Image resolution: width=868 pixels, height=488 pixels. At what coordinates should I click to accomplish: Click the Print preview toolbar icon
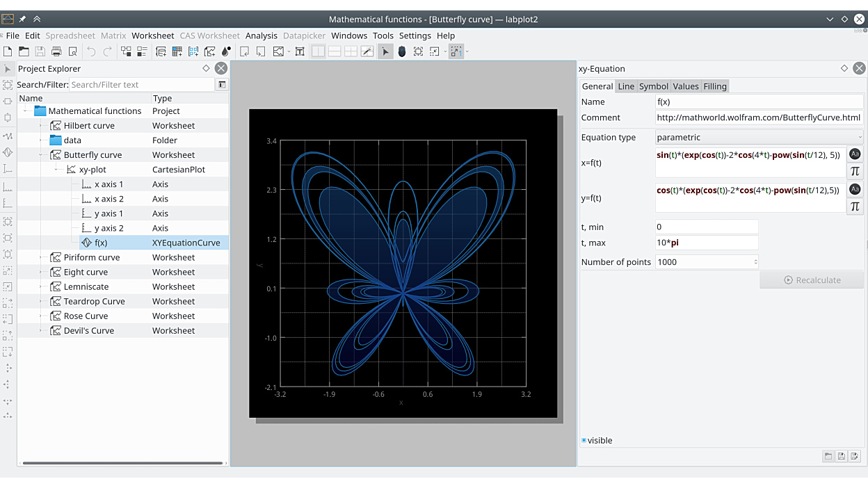tap(72, 51)
